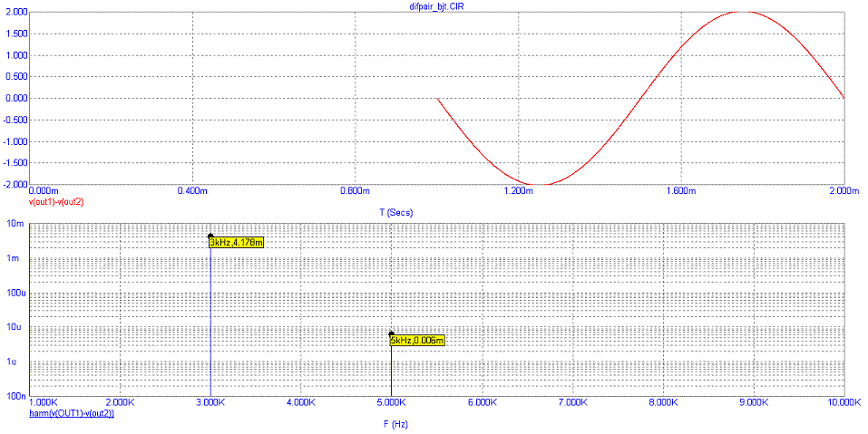868x434 pixels.
Task: Click the 0.500 voltage axis label
Action: (16, 77)
